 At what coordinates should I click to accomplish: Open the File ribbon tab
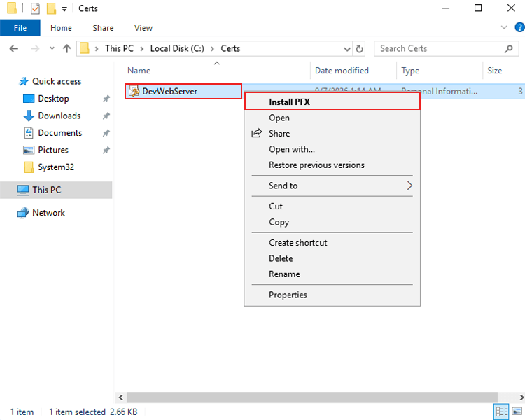(x=20, y=28)
